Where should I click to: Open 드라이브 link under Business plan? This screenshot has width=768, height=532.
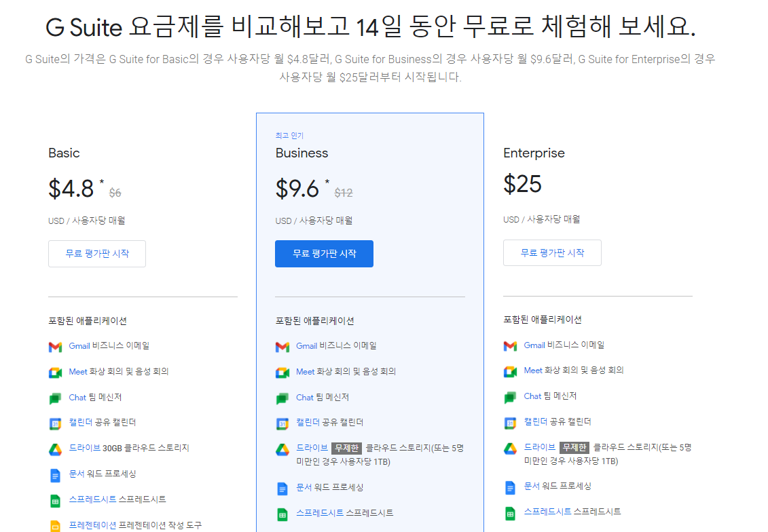312,448
